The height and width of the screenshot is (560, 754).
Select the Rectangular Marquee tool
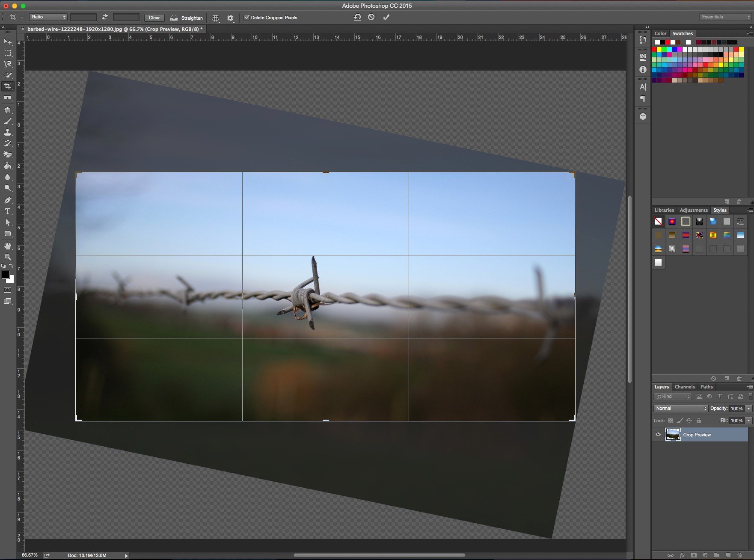[8, 53]
